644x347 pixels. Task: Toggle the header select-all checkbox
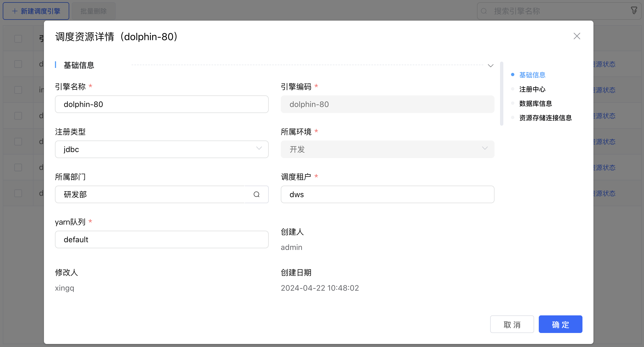point(18,38)
